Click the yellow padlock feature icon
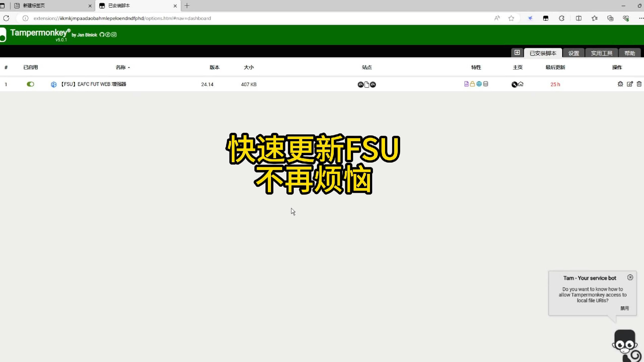The image size is (644, 362). [x=472, y=84]
